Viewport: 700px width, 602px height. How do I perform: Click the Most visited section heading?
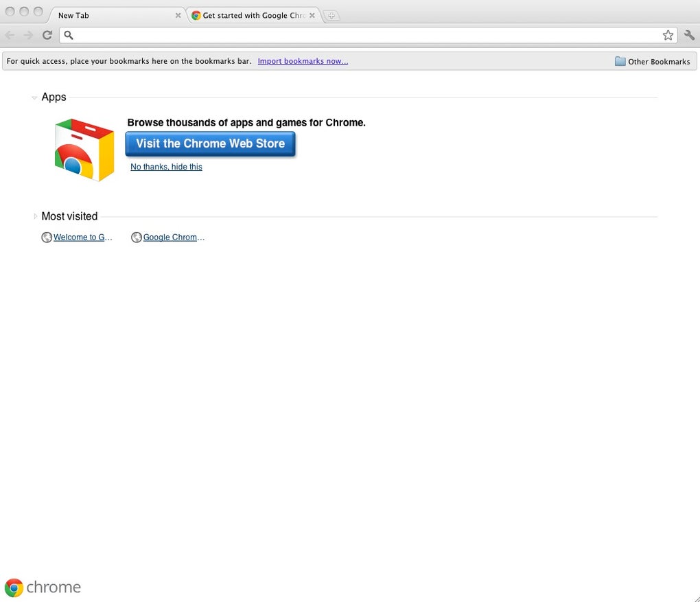tap(69, 216)
